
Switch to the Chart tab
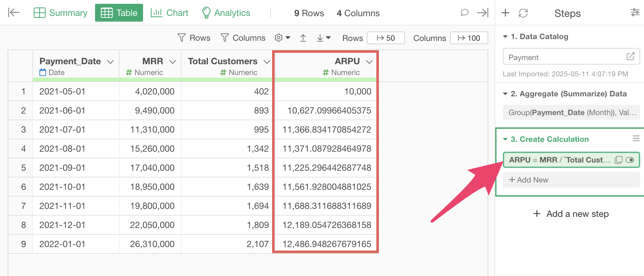(169, 13)
